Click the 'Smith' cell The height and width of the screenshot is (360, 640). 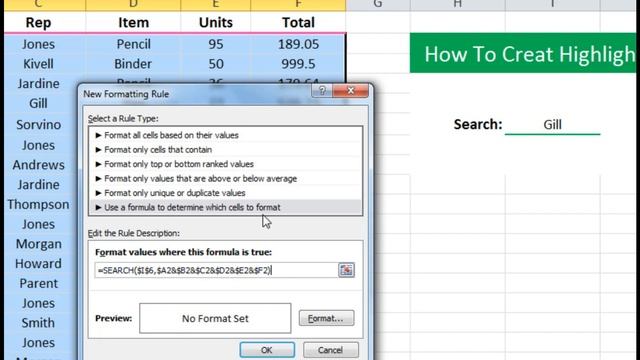point(38,323)
